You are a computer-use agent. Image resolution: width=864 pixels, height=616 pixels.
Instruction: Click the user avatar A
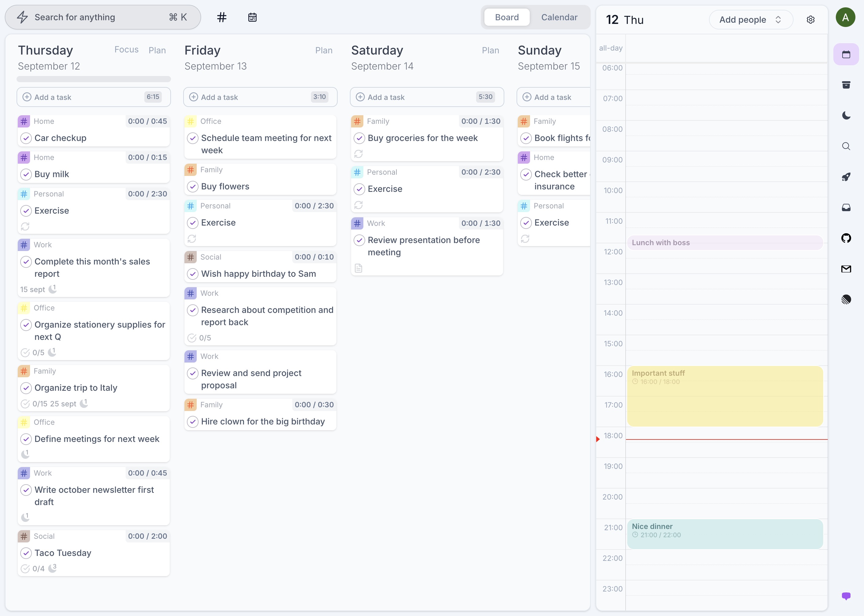(x=845, y=17)
